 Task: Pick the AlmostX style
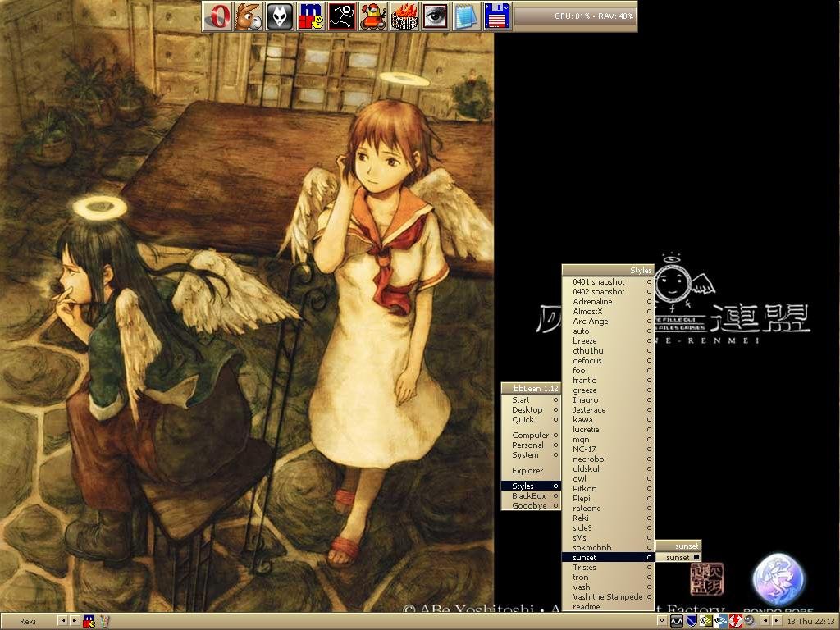tap(608, 311)
